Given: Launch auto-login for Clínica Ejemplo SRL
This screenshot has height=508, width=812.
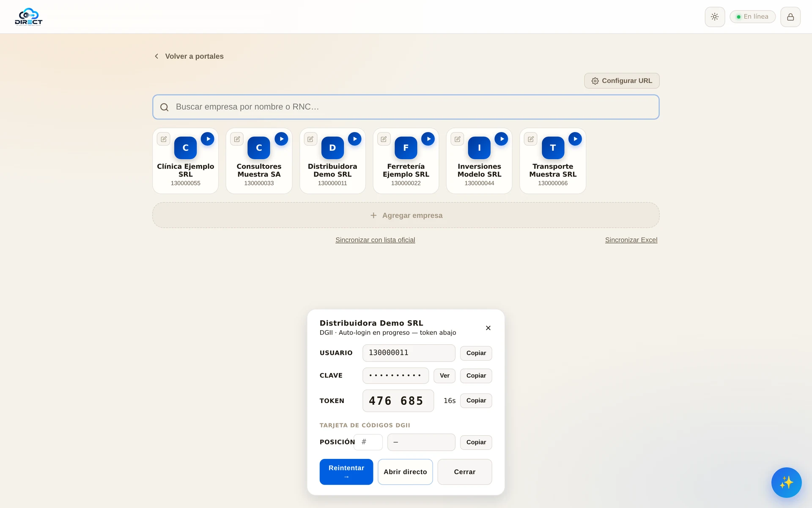Looking at the screenshot, I should pos(208,139).
